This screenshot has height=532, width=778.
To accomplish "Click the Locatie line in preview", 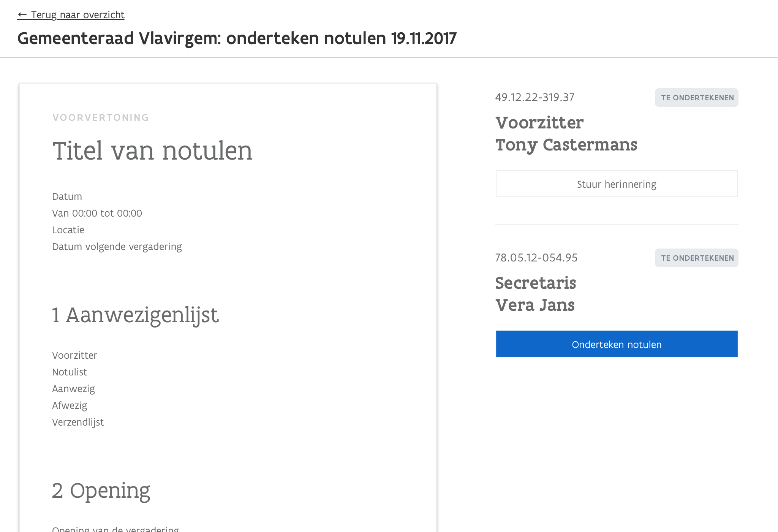I will pyautogui.click(x=68, y=230).
